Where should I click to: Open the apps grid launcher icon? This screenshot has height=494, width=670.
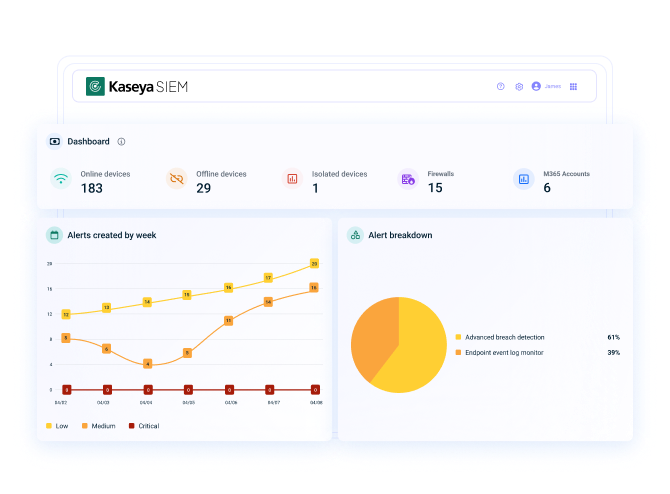[x=573, y=87]
